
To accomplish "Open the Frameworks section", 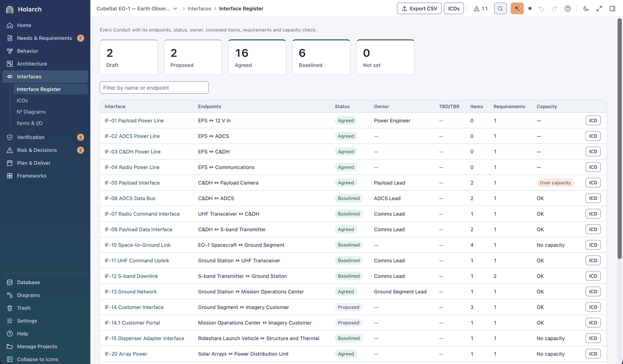I will point(45,176).
